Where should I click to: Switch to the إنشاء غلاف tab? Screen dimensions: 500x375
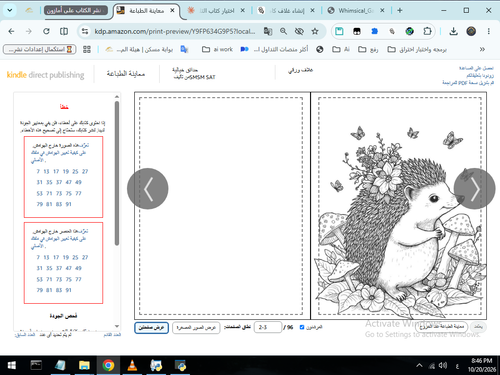click(287, 11)
